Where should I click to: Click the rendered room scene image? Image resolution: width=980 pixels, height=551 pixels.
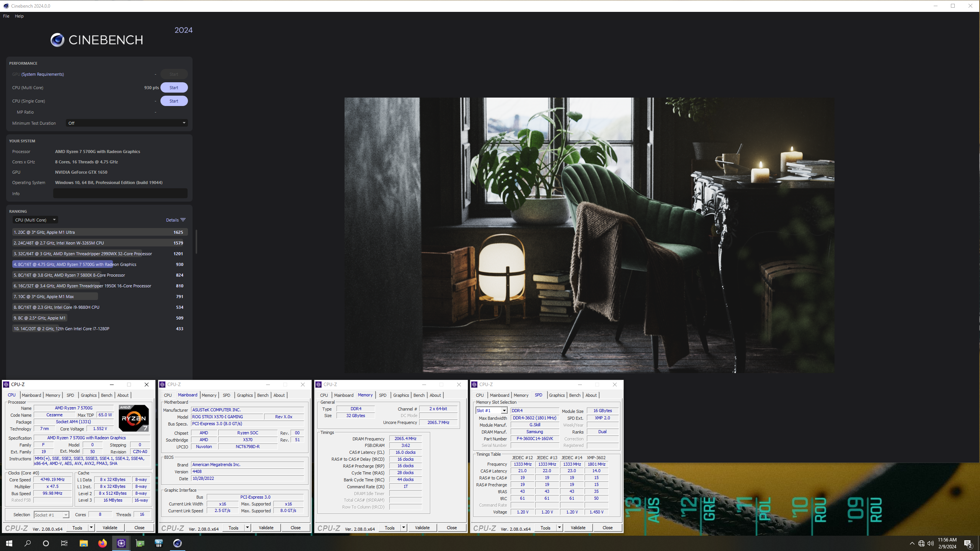point(589,235)
